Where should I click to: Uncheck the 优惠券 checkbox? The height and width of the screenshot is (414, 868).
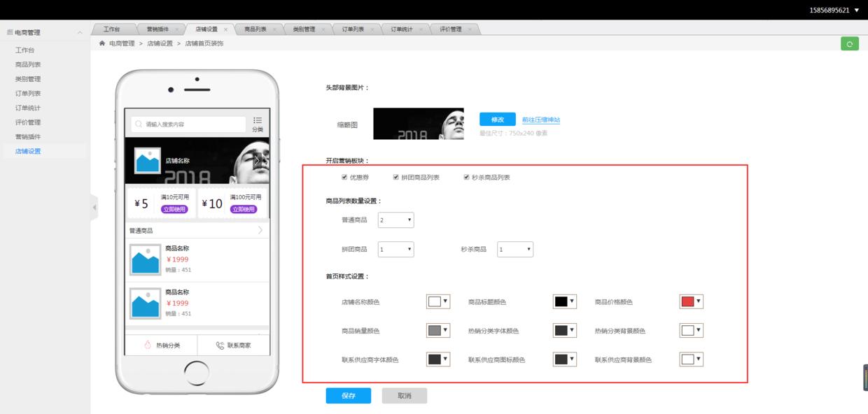[344, 178]
